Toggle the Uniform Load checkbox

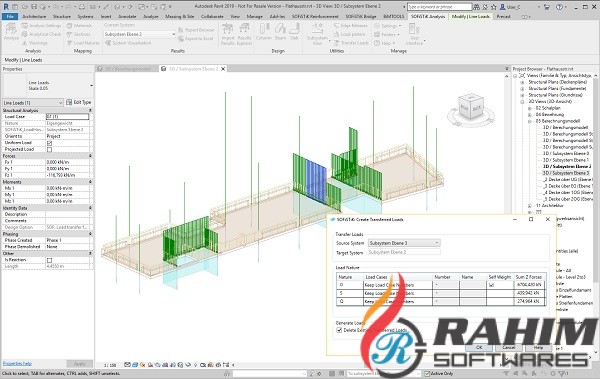[x=49, y=143]
